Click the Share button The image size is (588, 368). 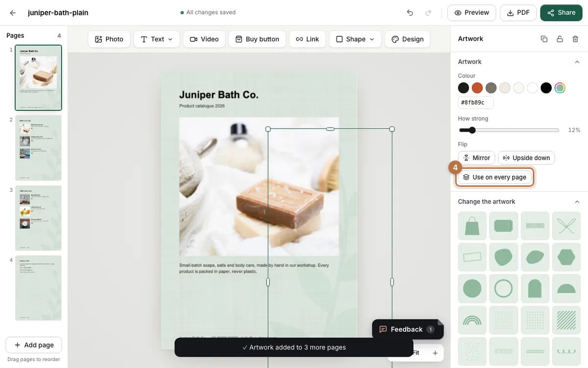[x=561, y=13]
